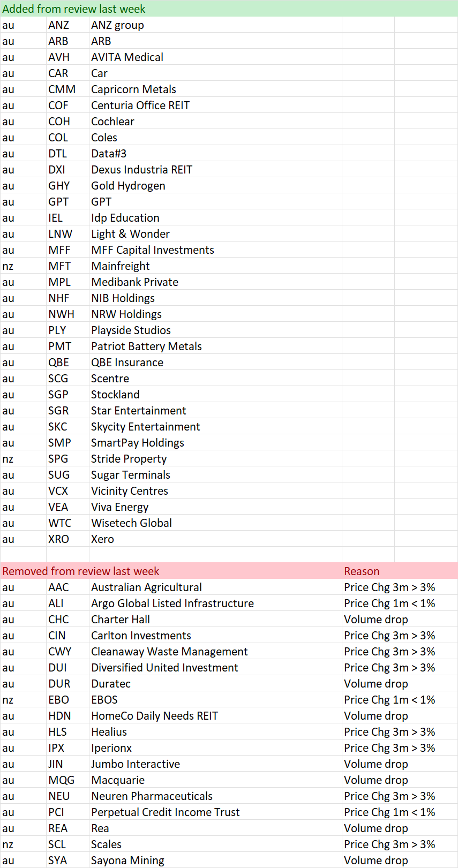458x868 pixels.
Task: Select the 'Light & Wonder' cell
Action: point(215,233)
